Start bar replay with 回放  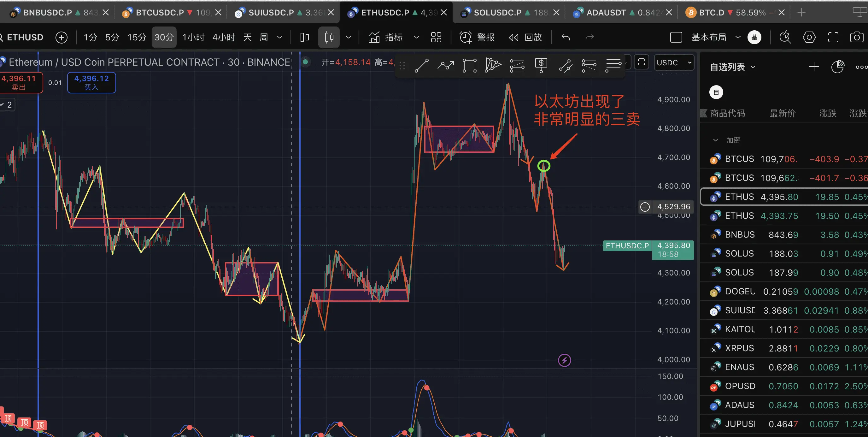(x=525, y=37)
